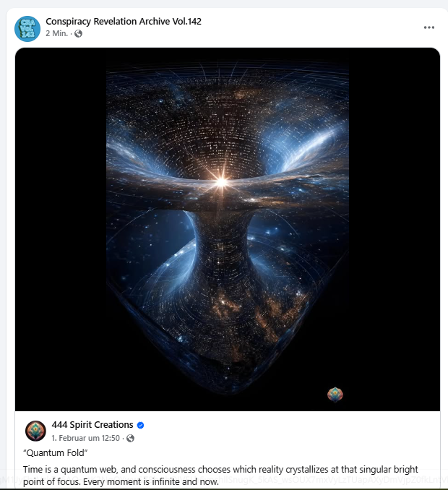The image size is (448, 490).
Task: Open the "1. Februar um 12:50" timestamp
Action: click(x=85, y=438)
